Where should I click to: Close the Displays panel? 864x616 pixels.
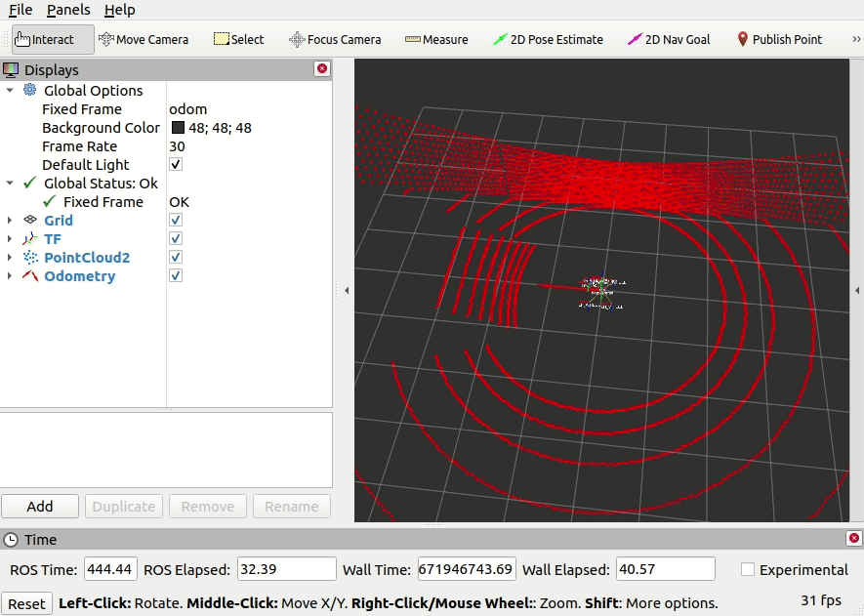tap(322, 68)
